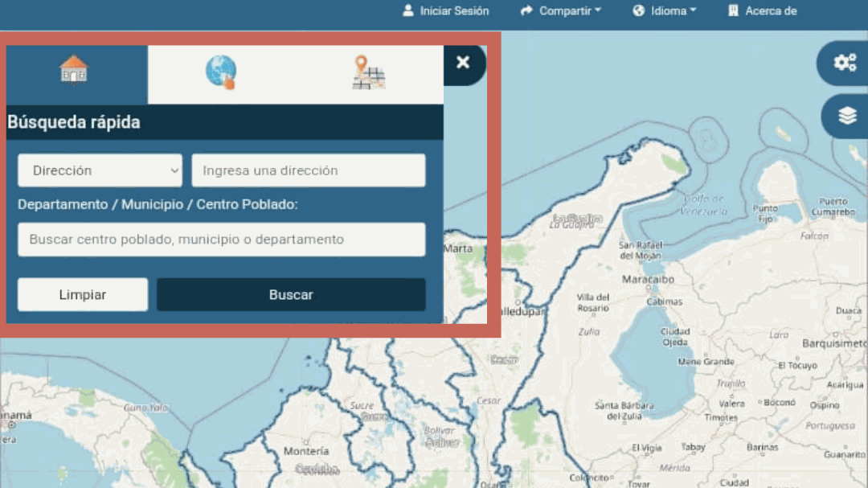Select the house quick search tab
The image size is (868, 488).
(x=75, y=71)
